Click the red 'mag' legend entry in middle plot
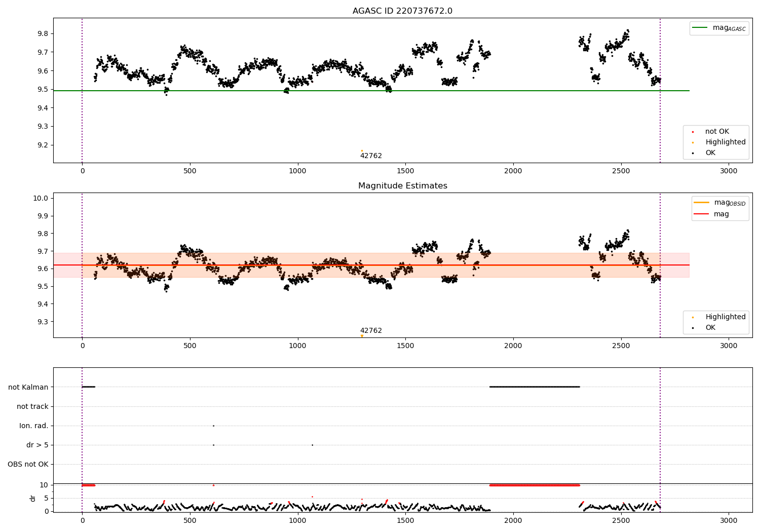Image resolution: width=760 pixels, height=532 pixels. [712, 214]
